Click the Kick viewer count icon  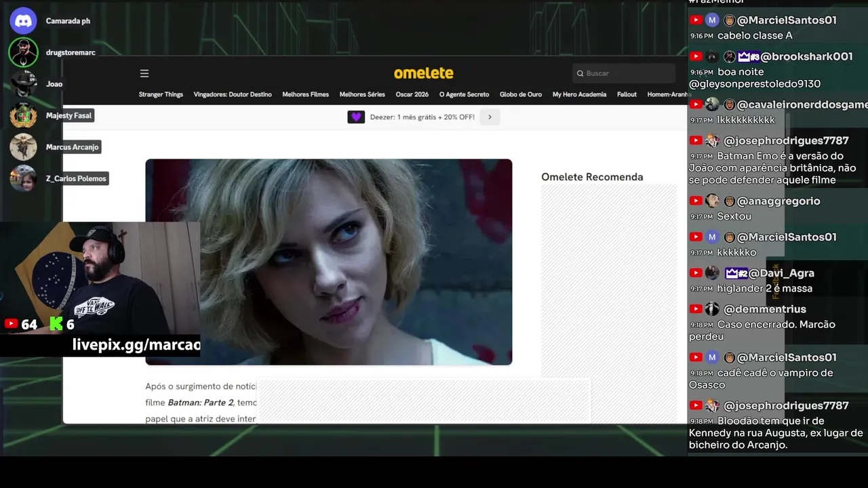(56, 324)
